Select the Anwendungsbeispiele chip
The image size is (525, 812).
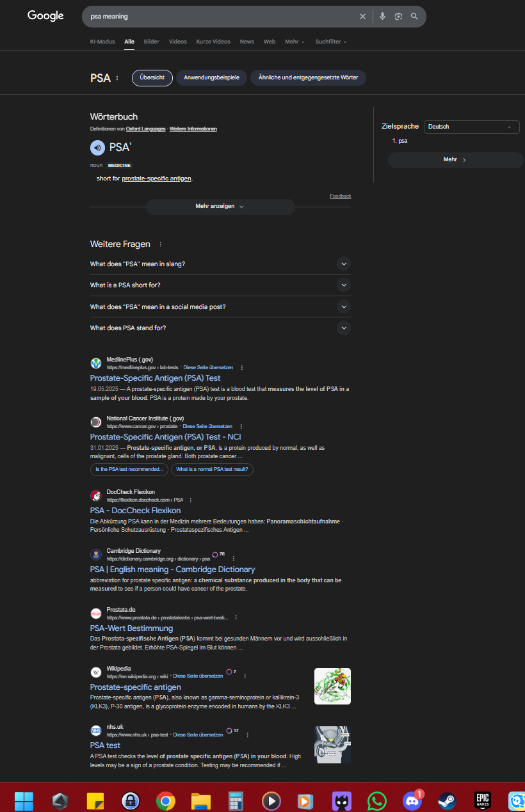click(211, 78)
